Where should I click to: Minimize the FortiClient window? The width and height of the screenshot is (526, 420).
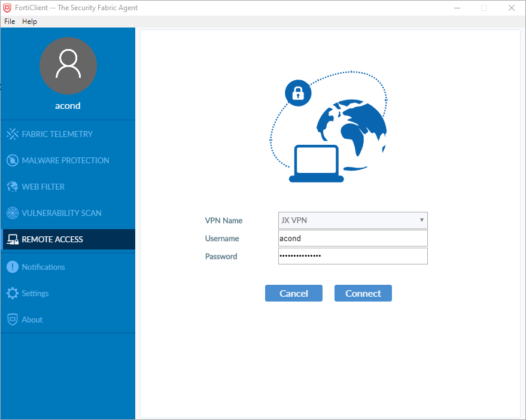[457, 8]
